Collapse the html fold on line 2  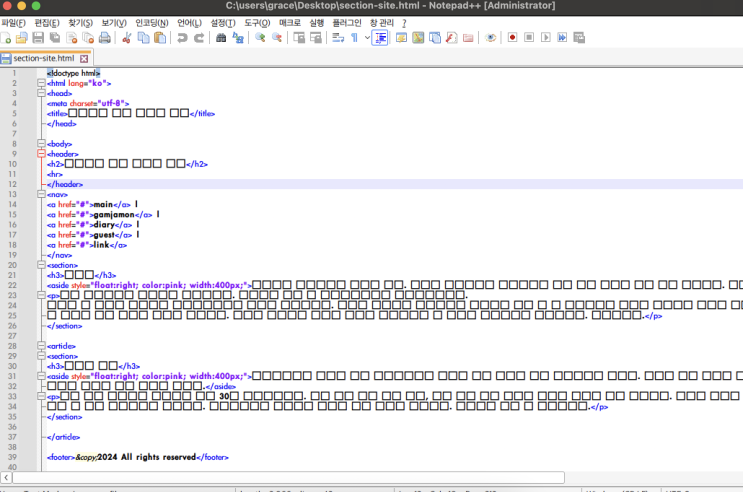click(x=41, y=83)
